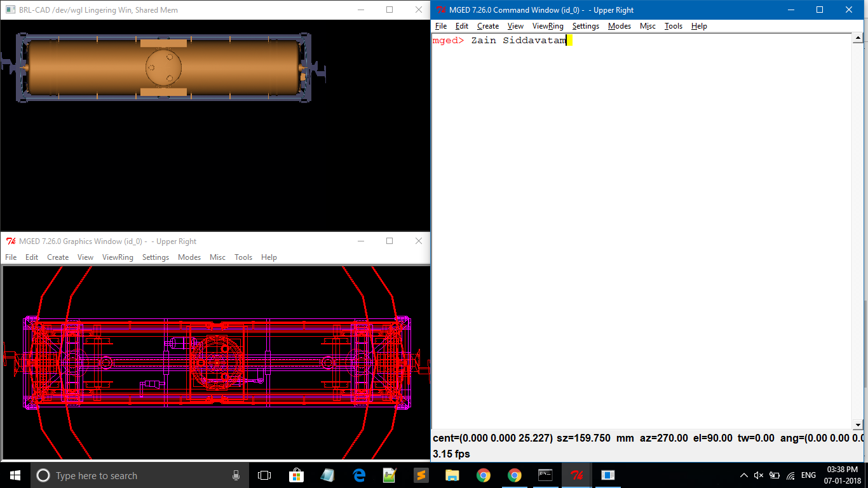
Task: Open Notepad++ from taskbar
Action: [x=390, y=475]
